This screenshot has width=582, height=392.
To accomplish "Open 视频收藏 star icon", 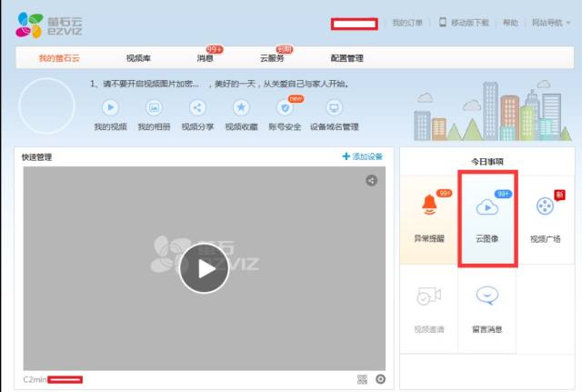I will pos(241,107).
